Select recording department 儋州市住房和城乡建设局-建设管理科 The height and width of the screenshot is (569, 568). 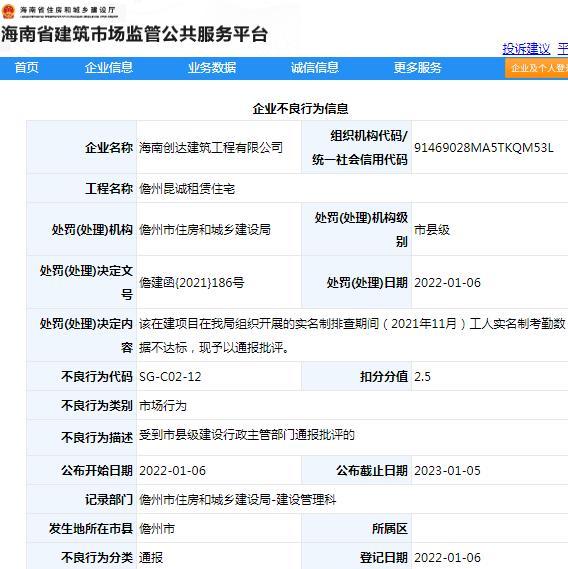tap(238, 500)
